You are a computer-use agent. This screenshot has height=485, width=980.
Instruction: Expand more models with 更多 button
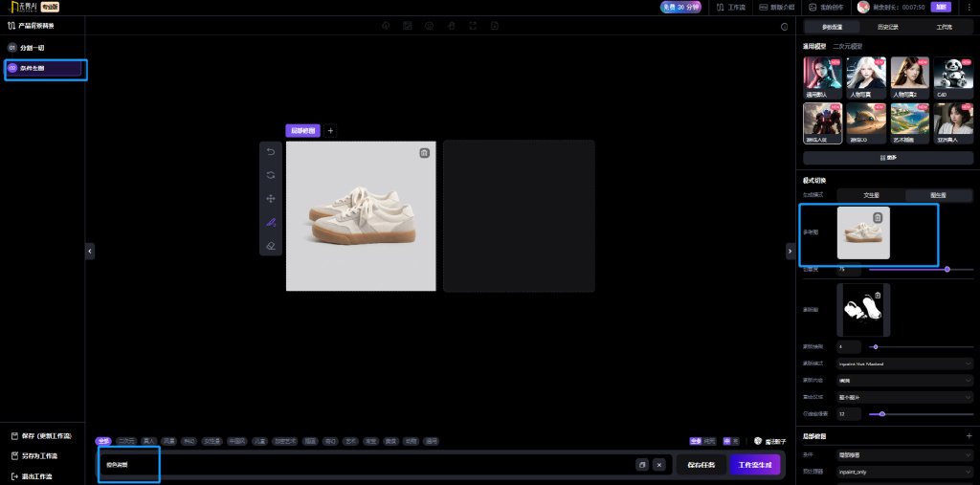coord(888,158)
